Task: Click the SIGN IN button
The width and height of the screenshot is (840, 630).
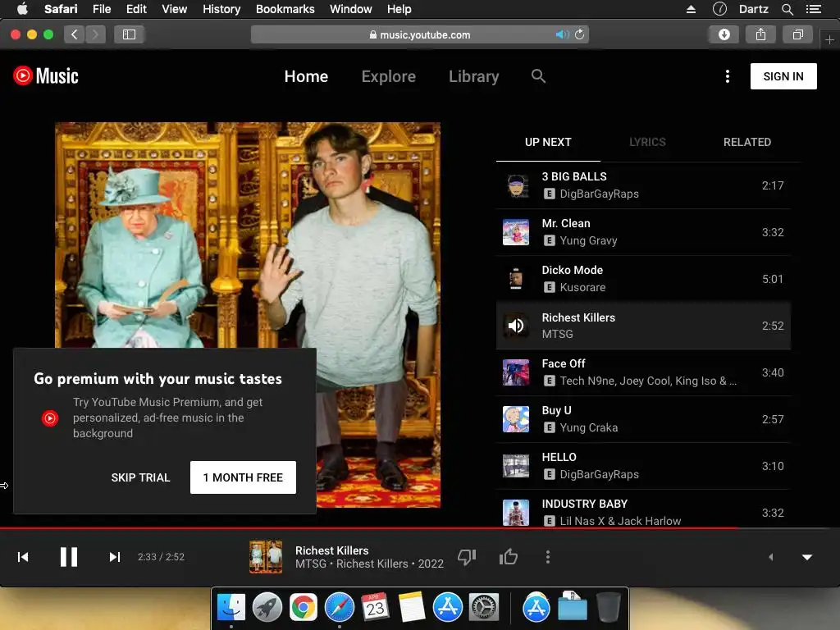Action: [783, 76]
